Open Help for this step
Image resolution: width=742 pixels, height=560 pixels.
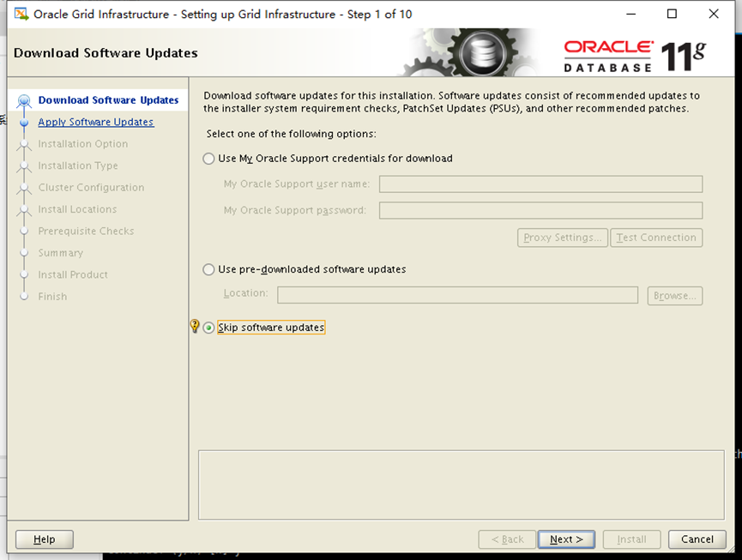pyautogui.click(x=45, y=539)
